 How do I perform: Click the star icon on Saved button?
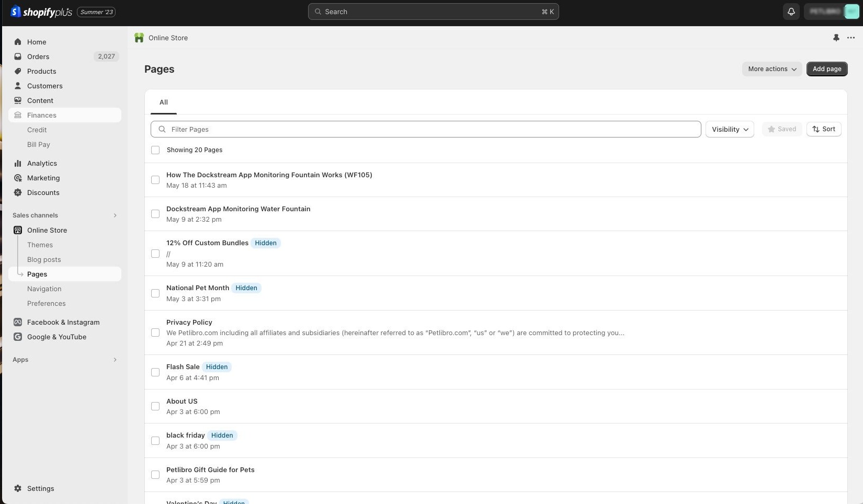(771, 129)
